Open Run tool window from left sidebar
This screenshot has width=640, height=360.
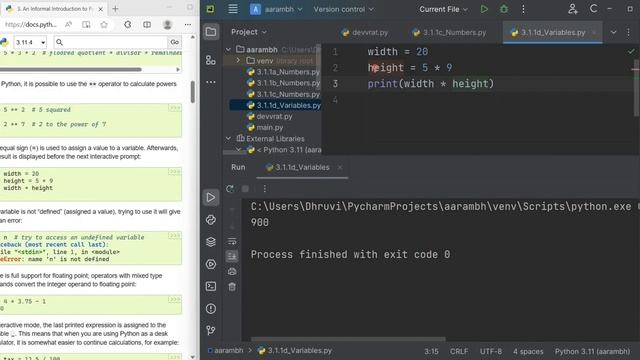211,198
